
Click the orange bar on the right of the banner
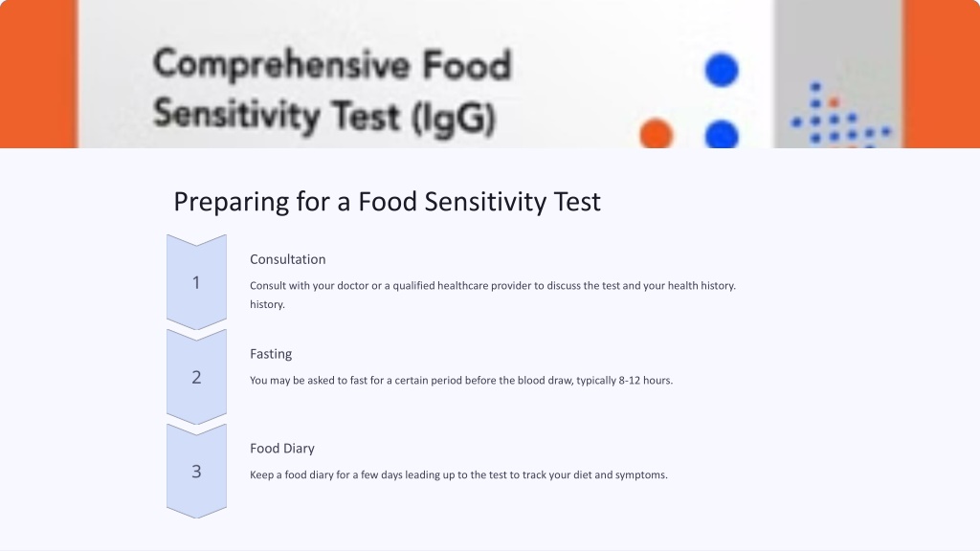point(942,74)
